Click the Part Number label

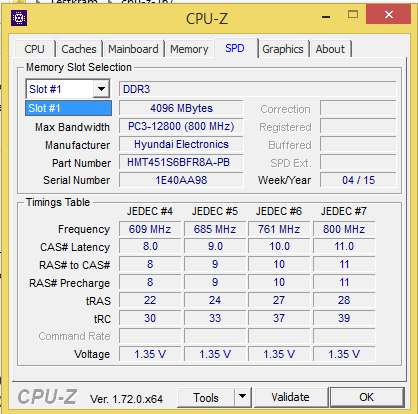point(81,163)
